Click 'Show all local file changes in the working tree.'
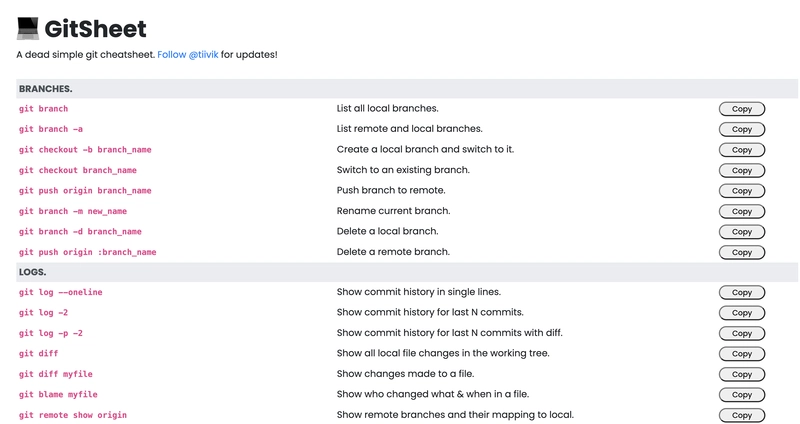Viewport: 800px width, 424px height. 443,353
